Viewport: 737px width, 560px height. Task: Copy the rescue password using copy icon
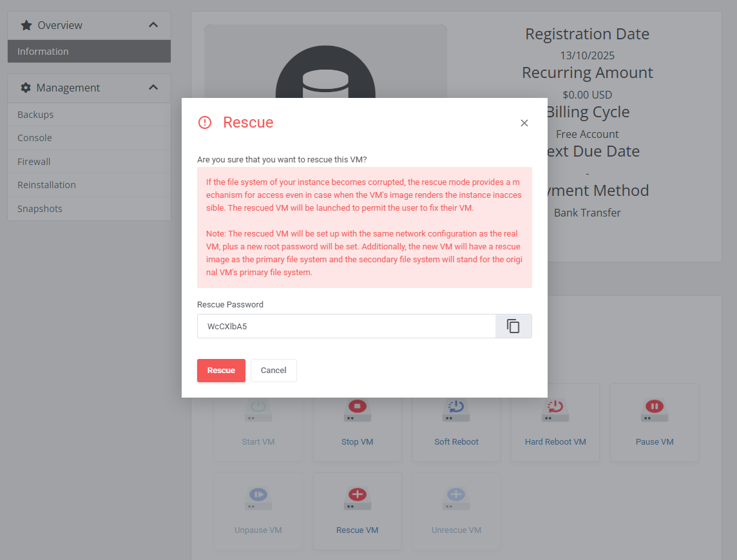pyautogui.click(x=513, y=326)
